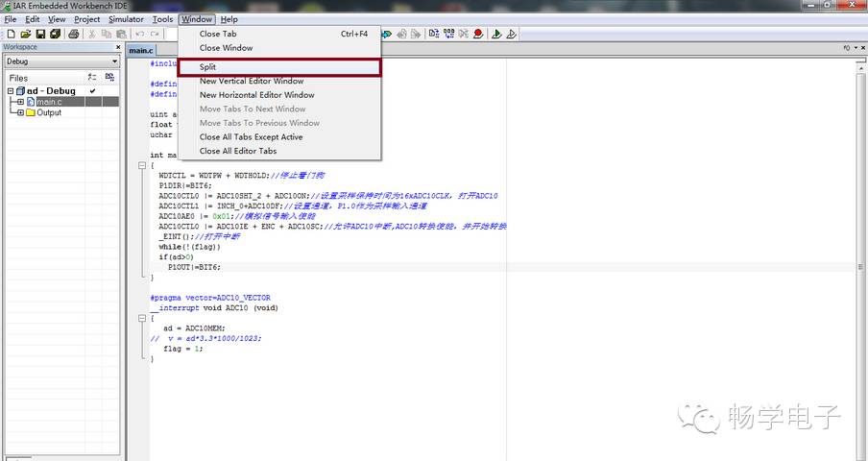
Task: Choose Close All Editor Tabs
Action: [279, 151]
